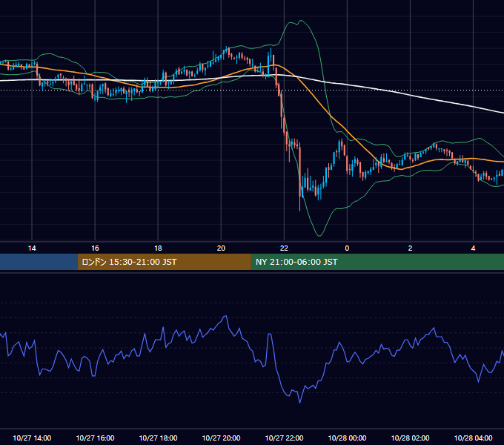Image resolution: width=504 pixels, height=445 pixels.
Task: Click the 10/27 14:00 timestamp label
Action: tap(32, 438)
